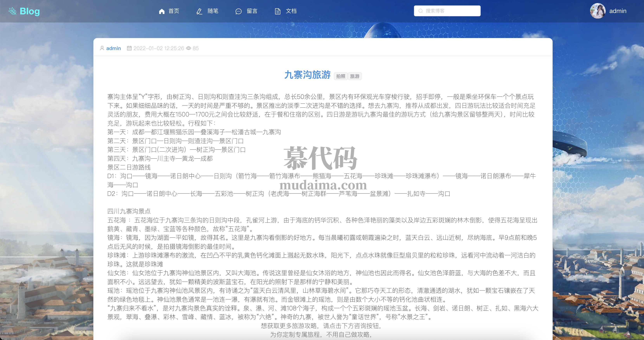
Task: Click the document icon beside 文档
Action: [x=278, y=11]
